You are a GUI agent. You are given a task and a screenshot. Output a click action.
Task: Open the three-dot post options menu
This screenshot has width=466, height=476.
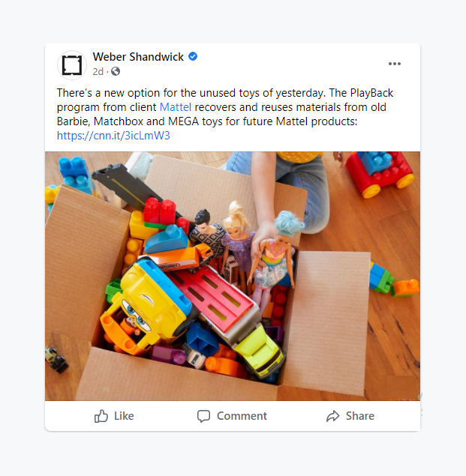[x=395, y=64]
